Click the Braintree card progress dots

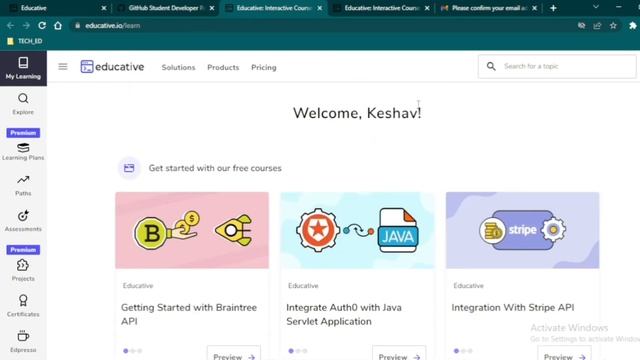(x=133, y=351)
